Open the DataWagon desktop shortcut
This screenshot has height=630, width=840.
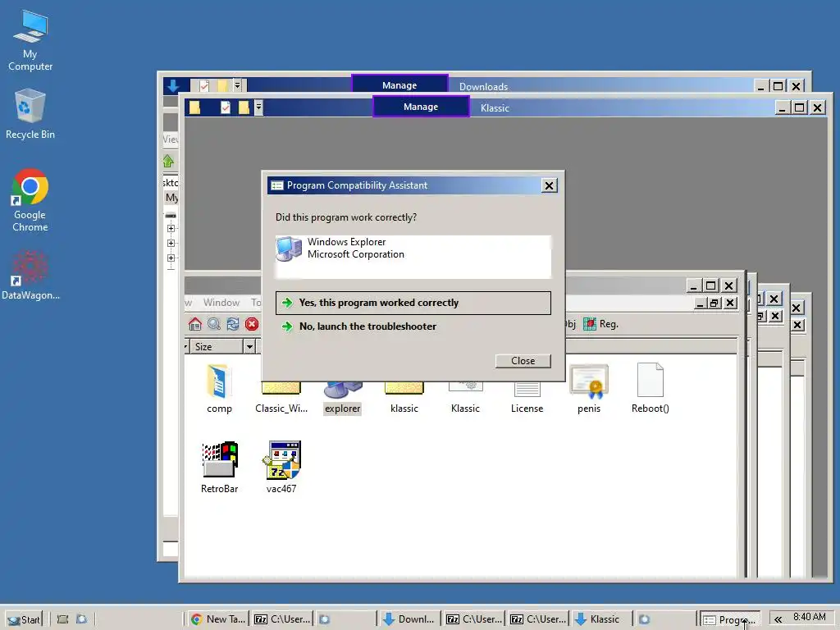pyautogui.click(x=30, y=276)
